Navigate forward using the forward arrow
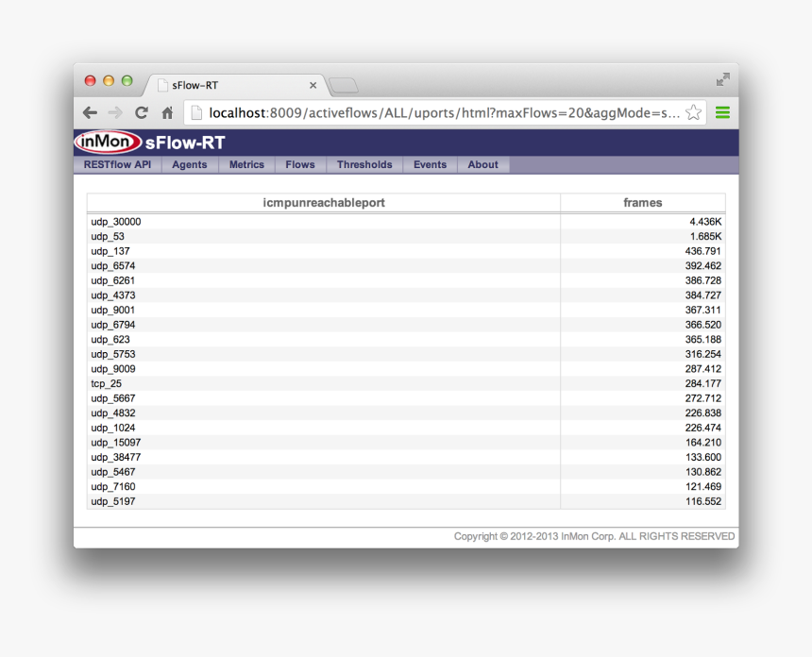 pyautogui.click(x=115, y=112)
